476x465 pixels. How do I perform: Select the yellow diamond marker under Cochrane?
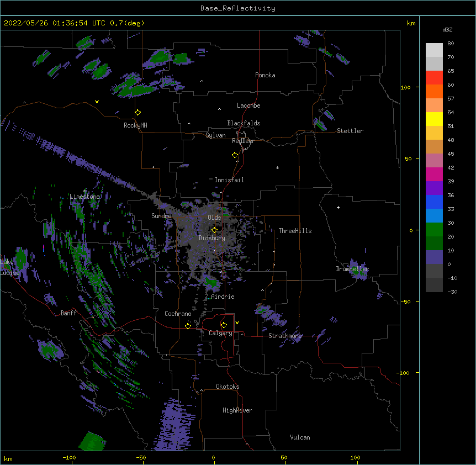point(188,326)
